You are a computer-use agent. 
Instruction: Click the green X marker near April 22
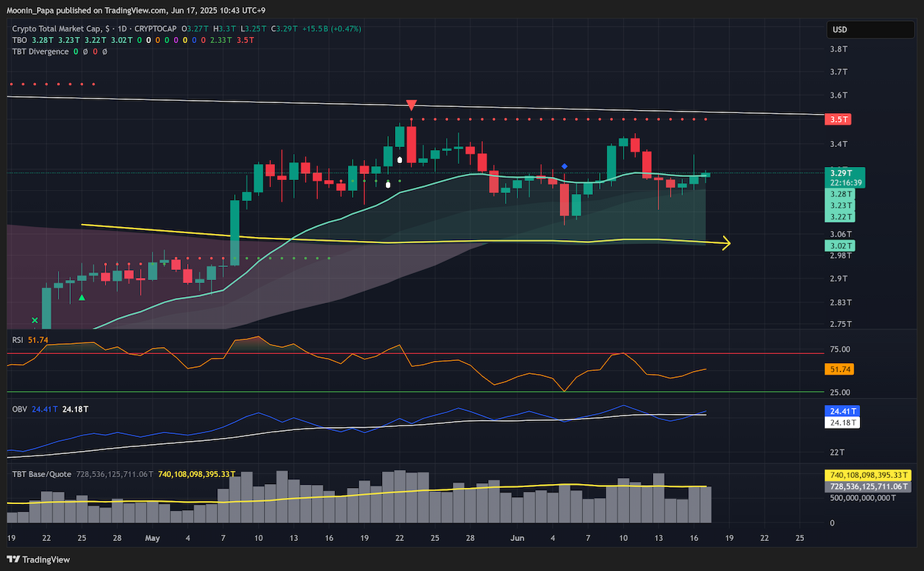35,319
